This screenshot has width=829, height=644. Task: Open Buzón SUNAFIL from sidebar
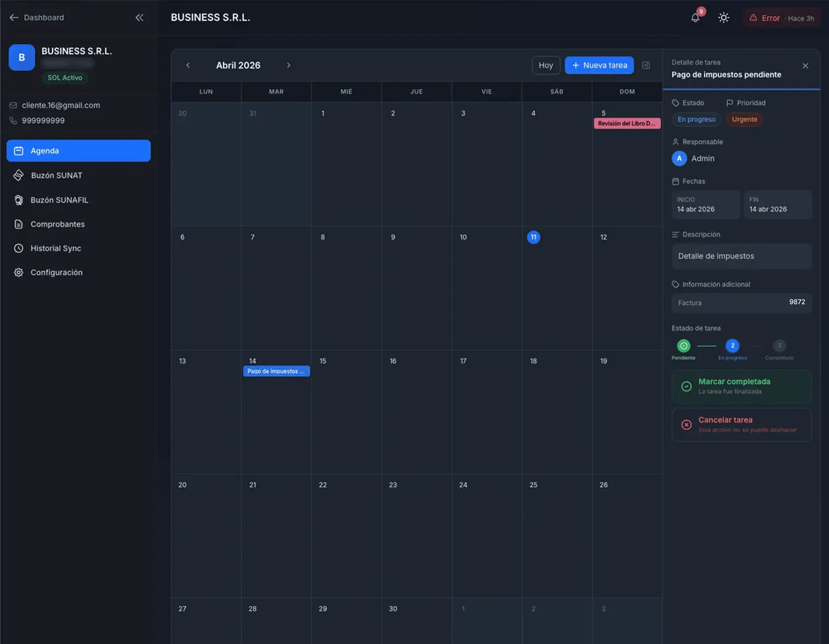tap(59, 200)
